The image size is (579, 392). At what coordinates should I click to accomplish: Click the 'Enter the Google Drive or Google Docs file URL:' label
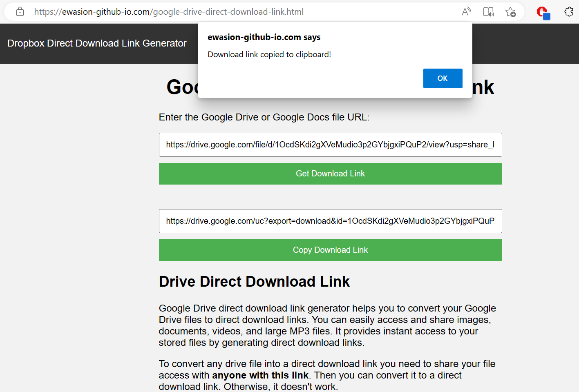[x=264, y=117]
